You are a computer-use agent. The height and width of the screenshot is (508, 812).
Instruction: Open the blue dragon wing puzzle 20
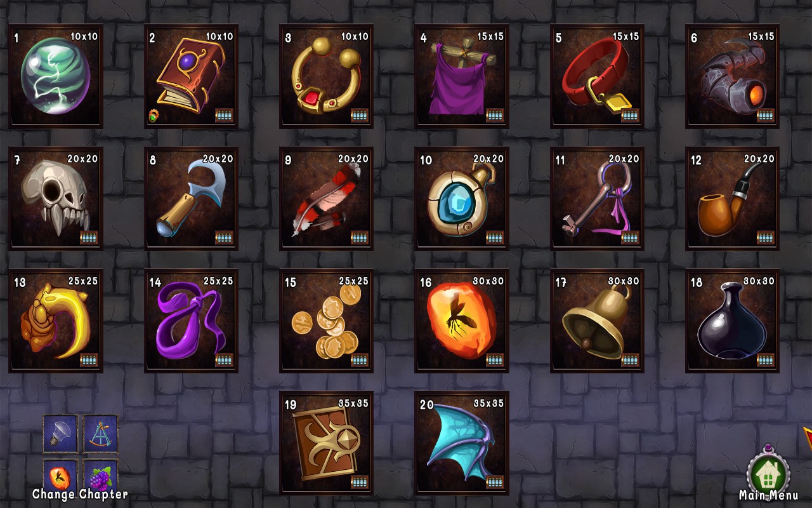point(462,443)
